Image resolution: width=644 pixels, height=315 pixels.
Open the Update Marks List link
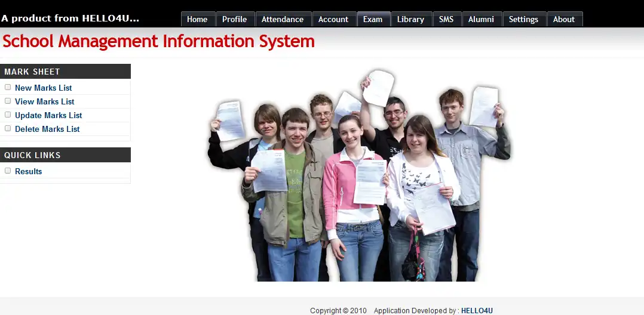coord(48,115)
